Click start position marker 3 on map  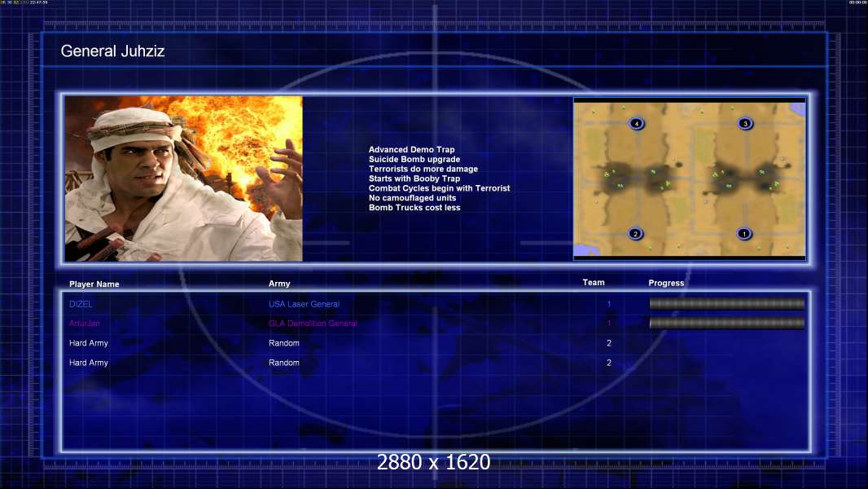click(745, 124)
